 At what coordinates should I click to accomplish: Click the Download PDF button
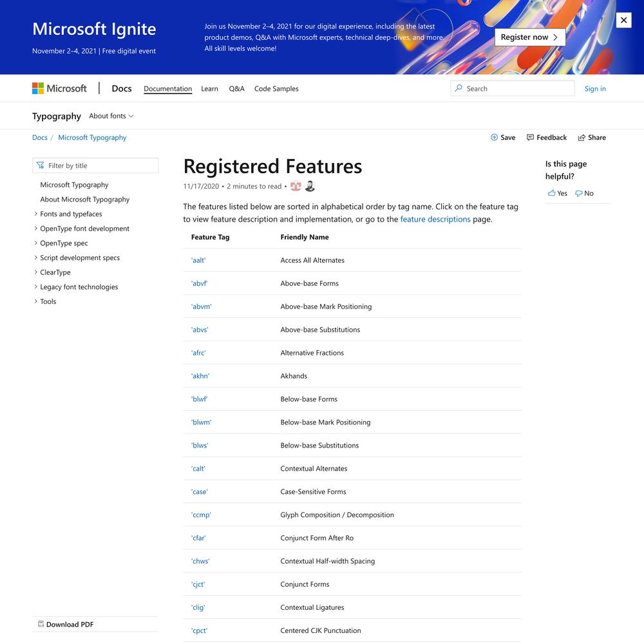66,624
